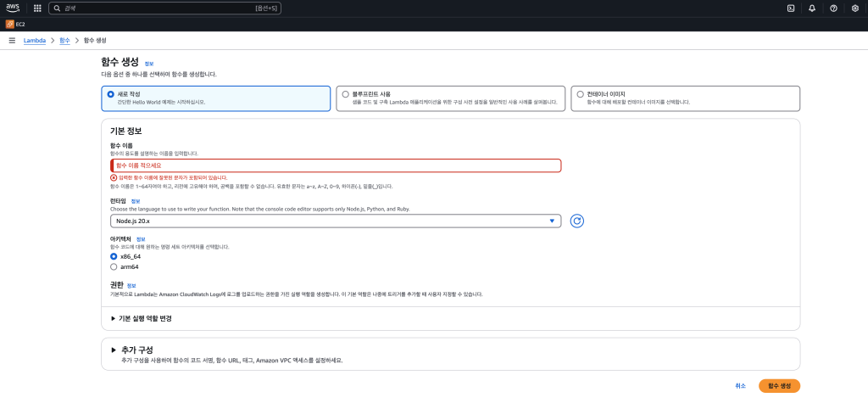868x403 pixels.
Task: Click into the 함수 이름 input field
Action: [336, 166]
